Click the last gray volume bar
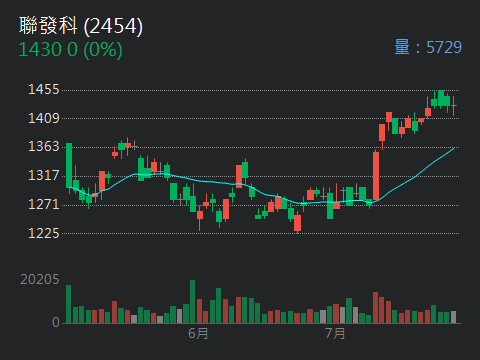 (453, 317)
